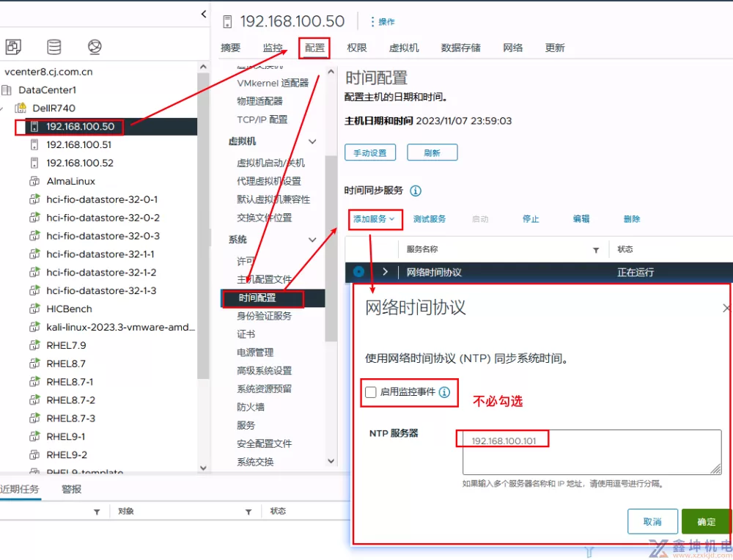Cancel dialog with 取消 button
Image resolution: width=733 pixels, height=560 pixels.
(x=652, y=522)
